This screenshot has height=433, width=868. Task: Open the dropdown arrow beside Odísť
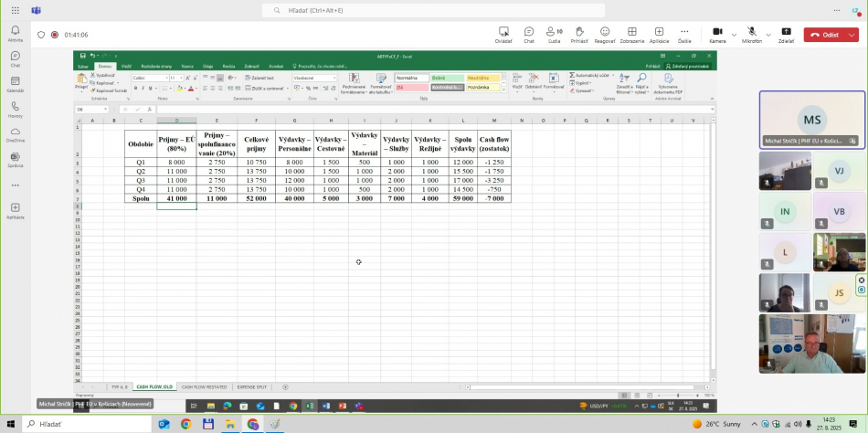click(853, 35)
